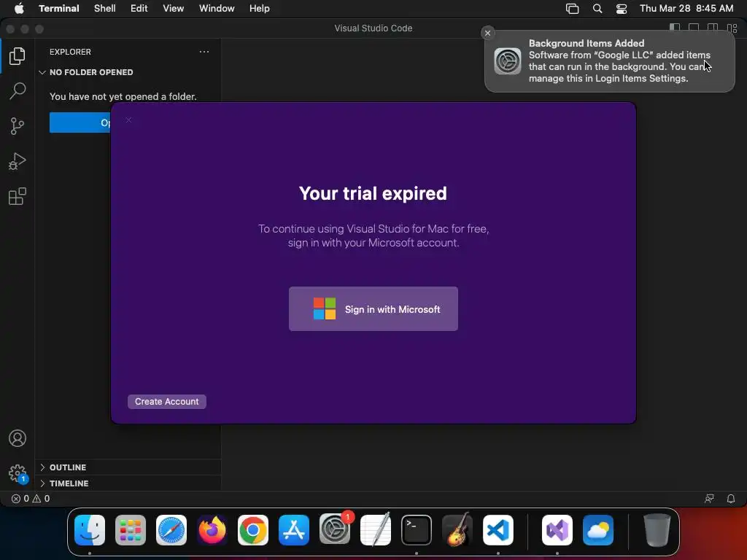
Task: Open the Edit menu
Action: (139, 9)
